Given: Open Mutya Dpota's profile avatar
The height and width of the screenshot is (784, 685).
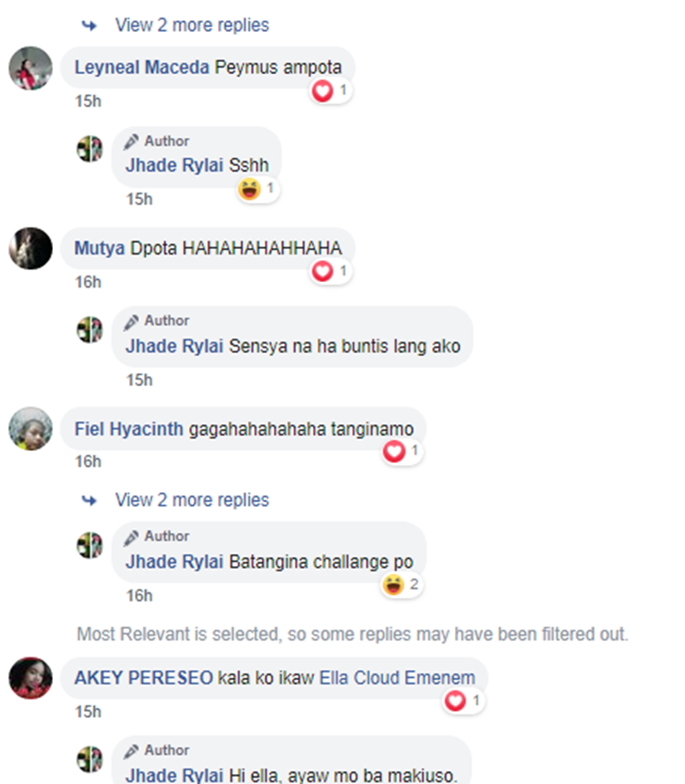Looking at the screenshot, I should point(30,248).
